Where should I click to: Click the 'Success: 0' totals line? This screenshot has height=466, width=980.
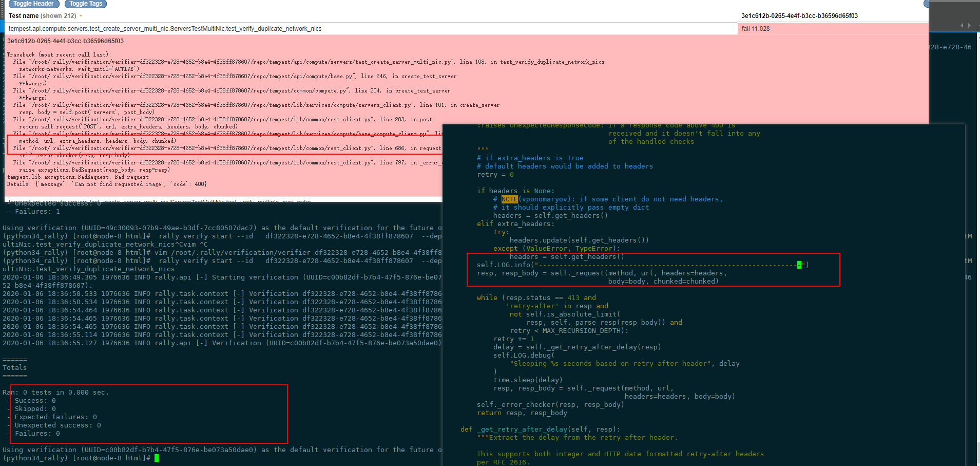point(35,400)
